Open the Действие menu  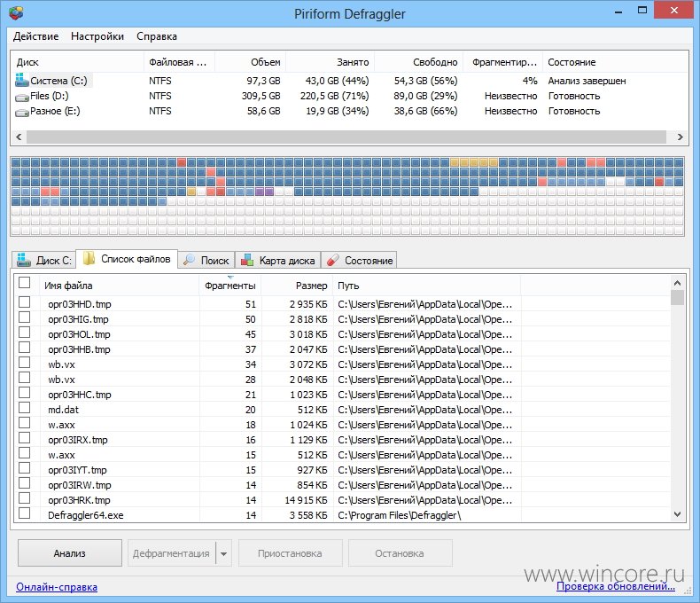(x=35, y=36)
